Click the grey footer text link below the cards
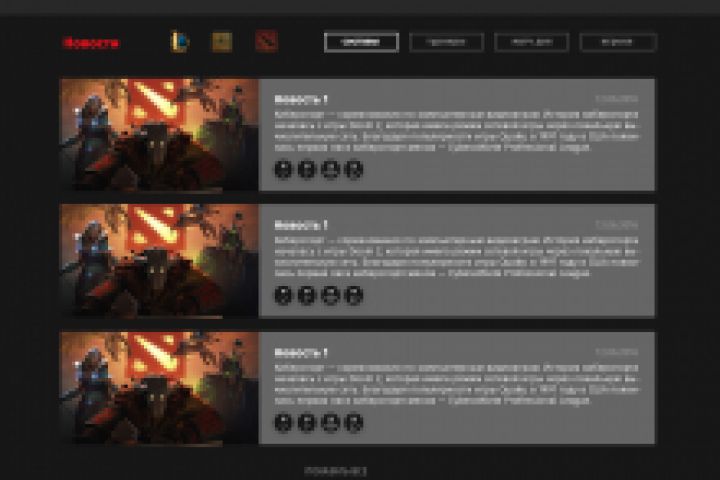 [x=336, y=471]
